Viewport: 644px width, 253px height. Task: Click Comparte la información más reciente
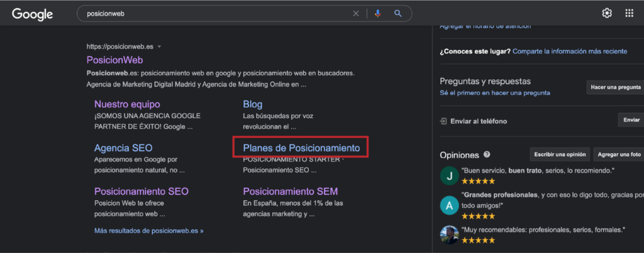coord(570,51)
